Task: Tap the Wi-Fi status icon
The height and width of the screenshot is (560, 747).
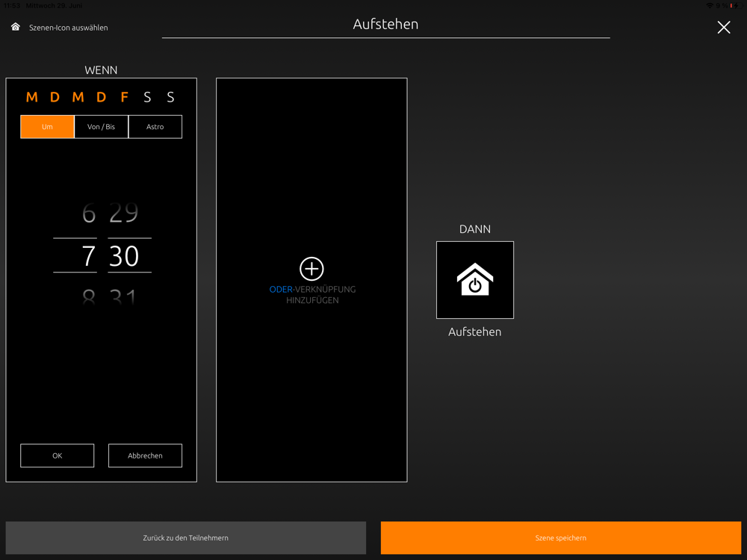Action: 710,5
